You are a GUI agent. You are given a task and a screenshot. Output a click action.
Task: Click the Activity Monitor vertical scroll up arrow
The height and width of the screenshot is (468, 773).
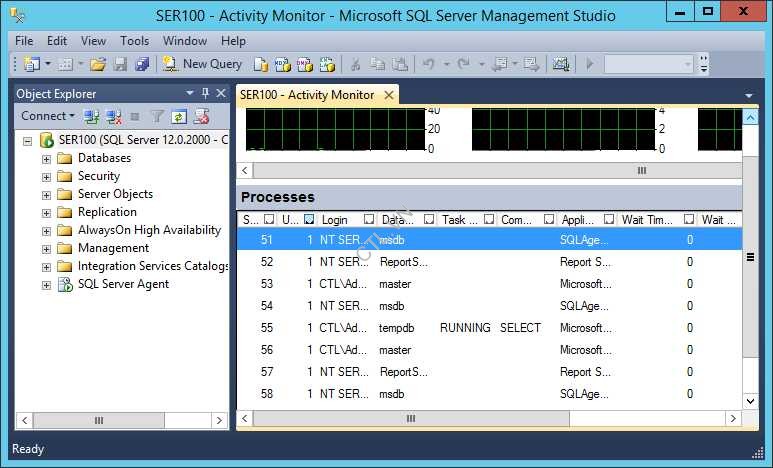pos(750,117)
